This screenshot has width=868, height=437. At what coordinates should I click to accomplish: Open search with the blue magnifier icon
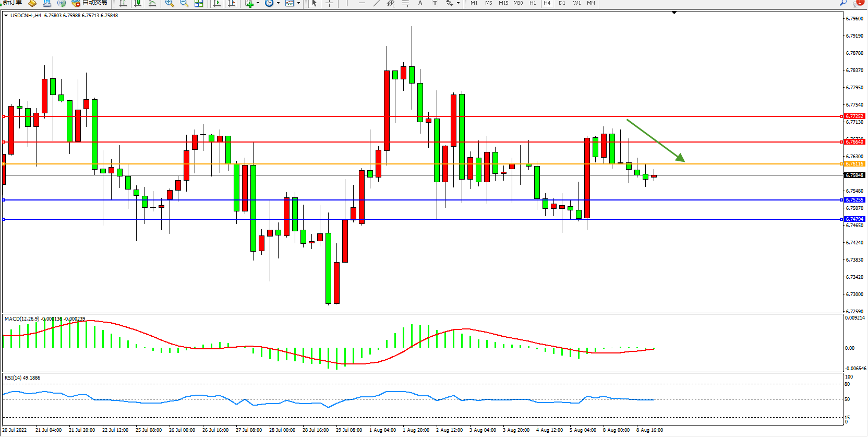coord(843,3)
